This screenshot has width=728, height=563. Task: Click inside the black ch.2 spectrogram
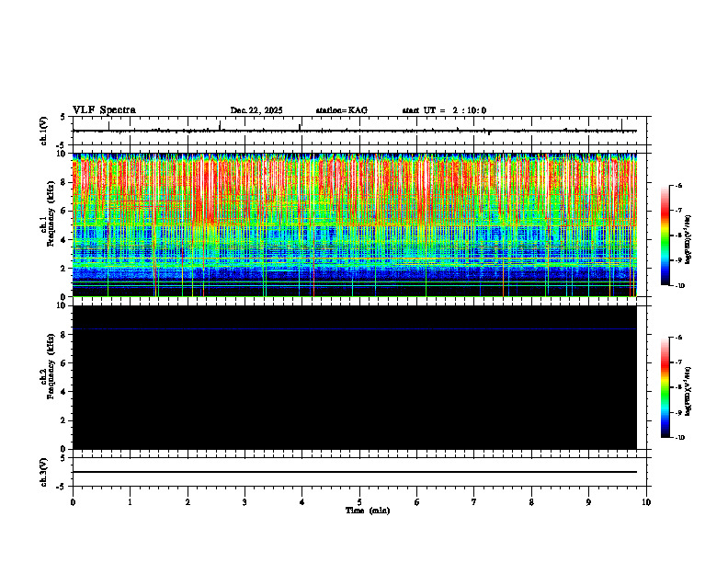[x=355, y=377]
